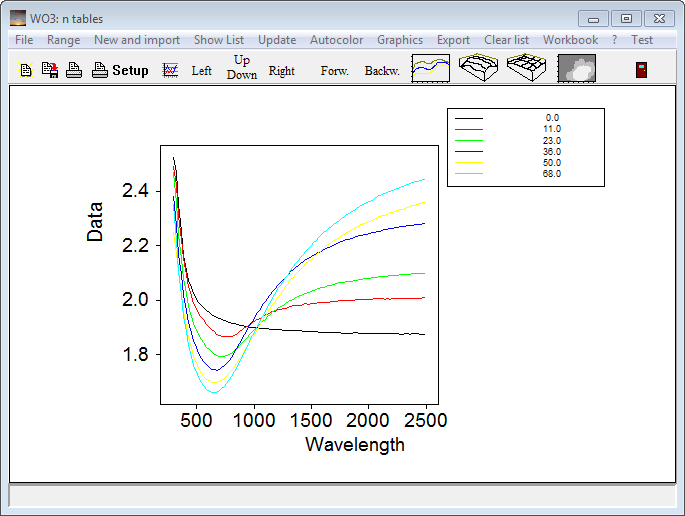Click the printer icon without label
Image resolution: width=685 pixels, height=516 pixels.
74,70
